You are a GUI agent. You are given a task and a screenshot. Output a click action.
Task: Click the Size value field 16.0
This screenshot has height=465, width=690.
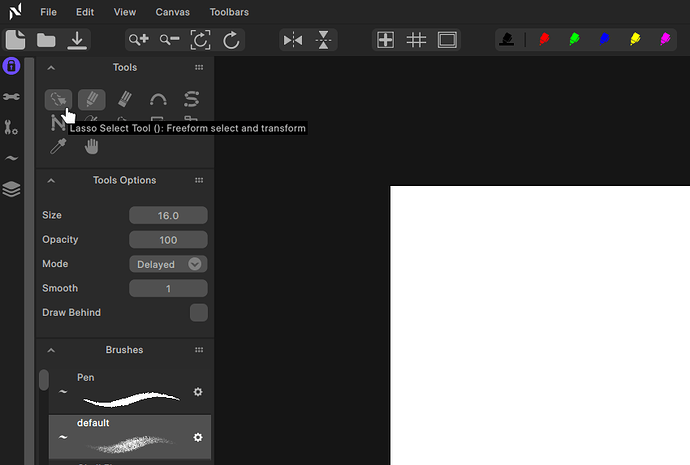coord(168,216)
